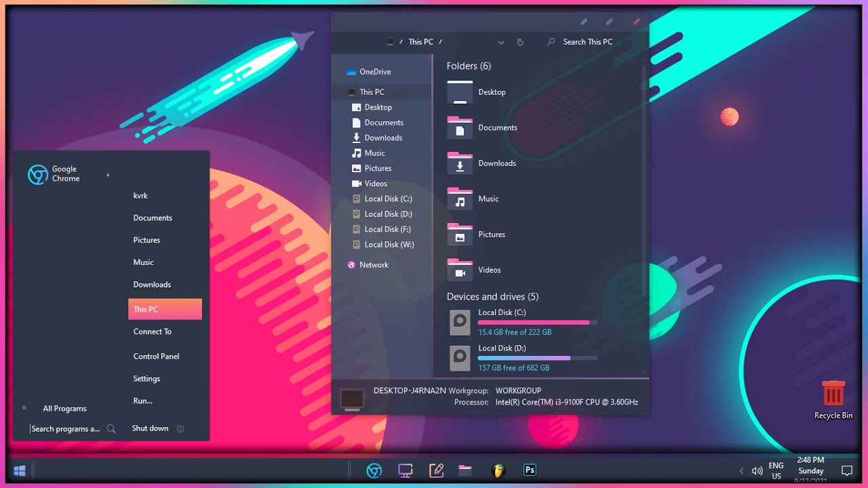Select Videos in the navigation pane
The image size is (868, 488).
(x=376, y=184)
